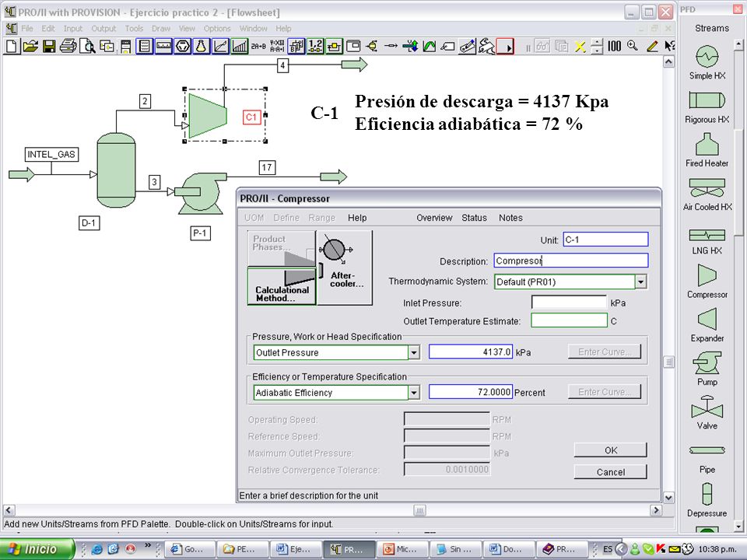Open the Input menu in main window
The height and width of the screenshot is (560, 747).
73,29
